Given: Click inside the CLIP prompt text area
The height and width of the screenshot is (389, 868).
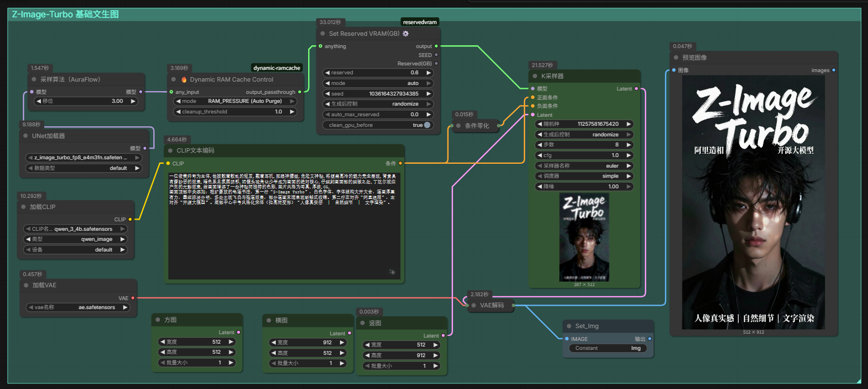Looking at the screenshot, I should [284, 226].
